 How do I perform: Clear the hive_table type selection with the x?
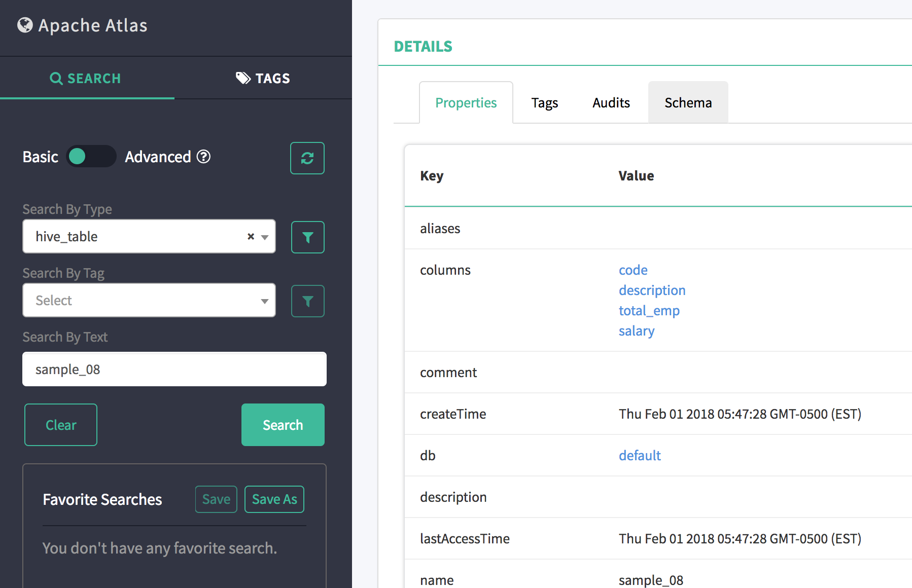[251, 236]
